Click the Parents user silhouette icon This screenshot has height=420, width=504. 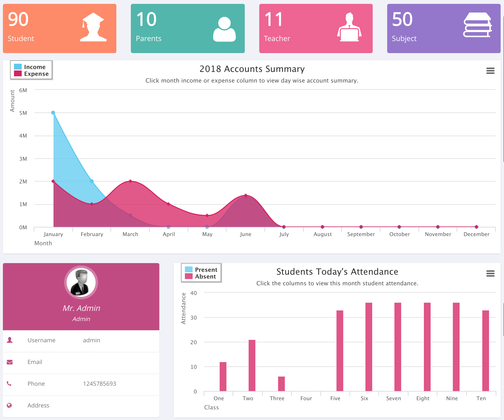(224, 29)
